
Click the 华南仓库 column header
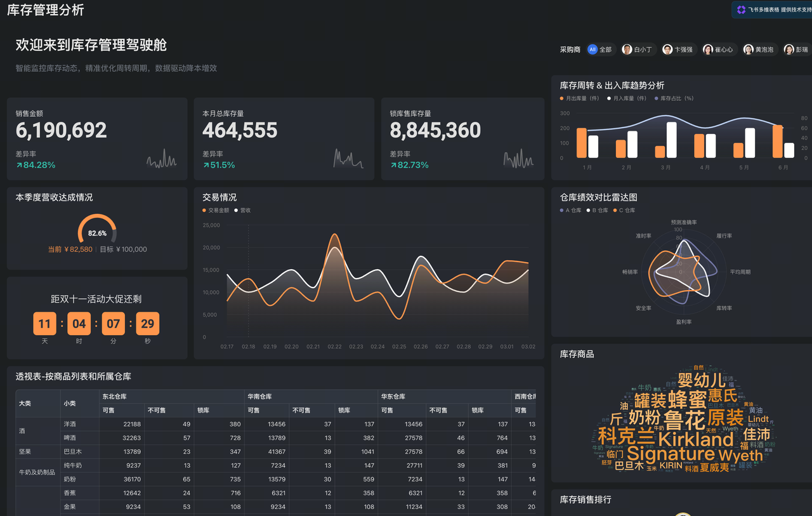click(x=261, y=397)
